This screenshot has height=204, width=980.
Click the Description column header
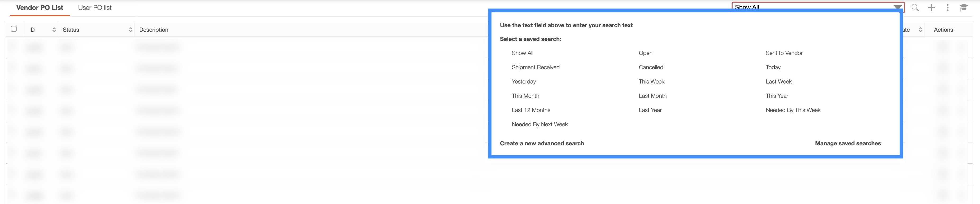[x=154, y=30]
